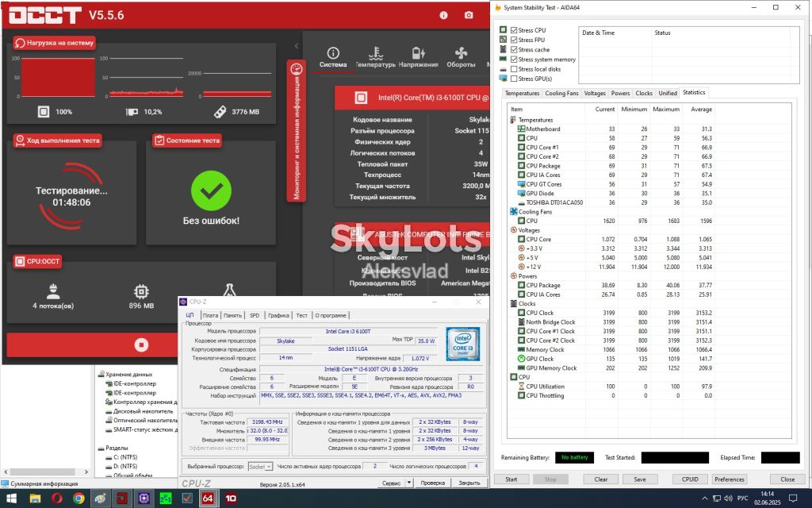Open the Сервис dropdown arrow in CPU-Z

click(x=409, y=483)
